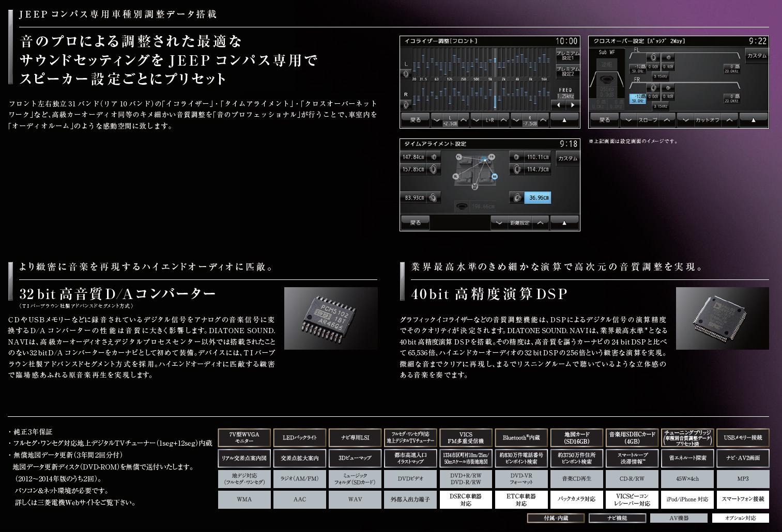Decrease 距離設定 with the down chevron
This screenshot has height=532, width=782.
pyautogui.click(x=499, y=223)
